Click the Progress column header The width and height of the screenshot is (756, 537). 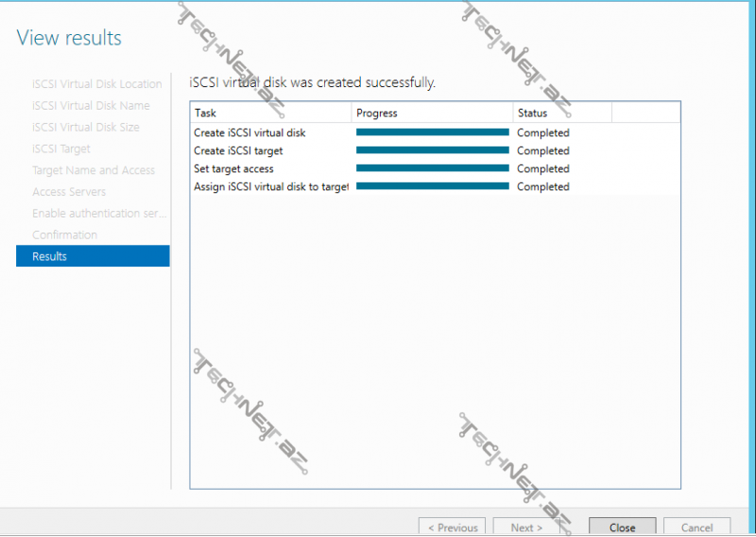click(x=432, y=113)
